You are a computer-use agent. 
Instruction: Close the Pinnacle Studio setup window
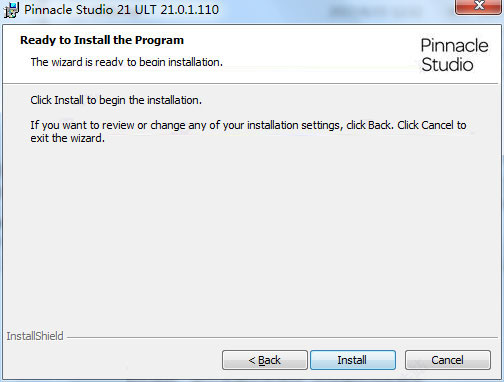479,6
